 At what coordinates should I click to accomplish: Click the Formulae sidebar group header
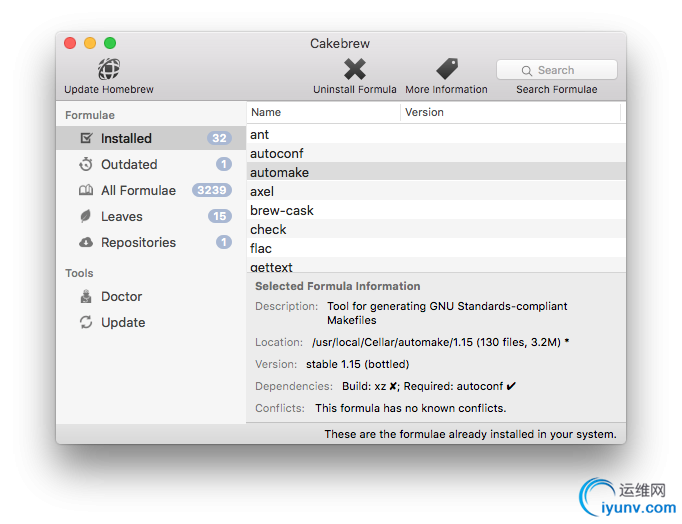coord(90,115)
